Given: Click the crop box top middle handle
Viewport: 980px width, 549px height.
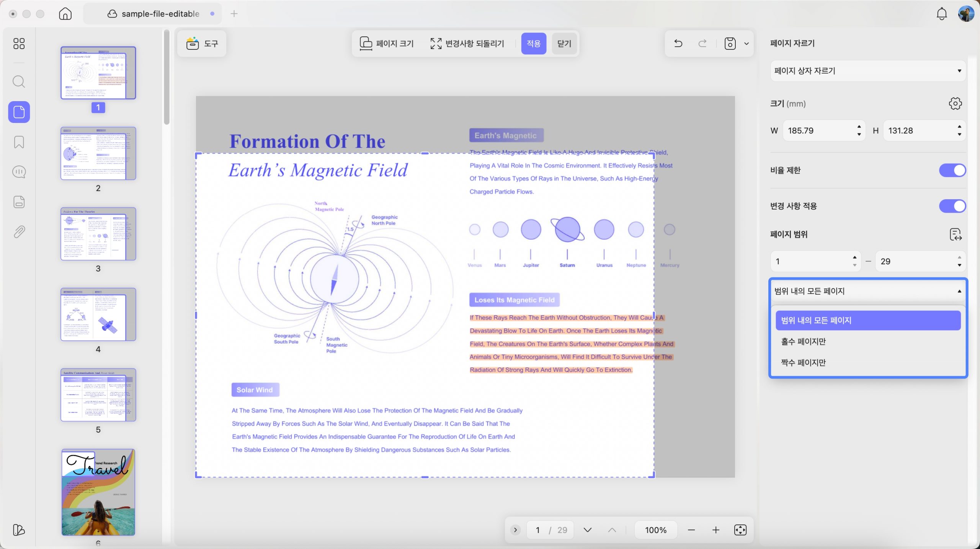Looking at the screenshot, I should pos(425,153).
